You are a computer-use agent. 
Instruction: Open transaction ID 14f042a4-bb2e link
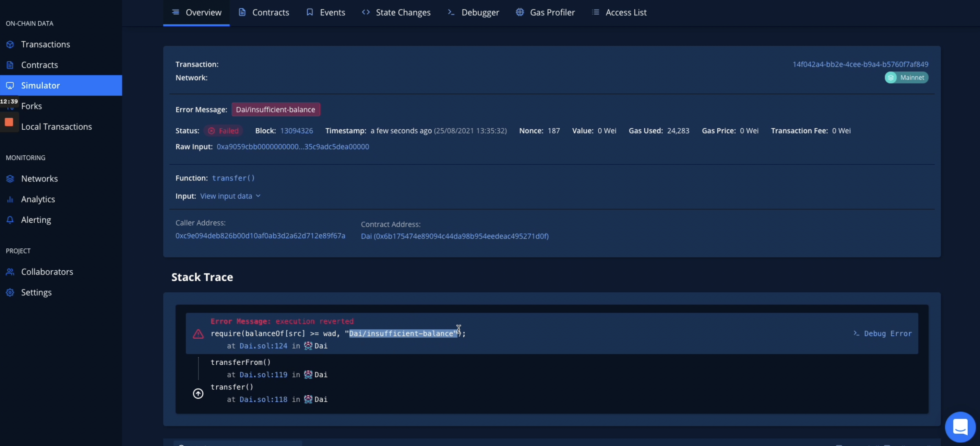pos(860,64)
